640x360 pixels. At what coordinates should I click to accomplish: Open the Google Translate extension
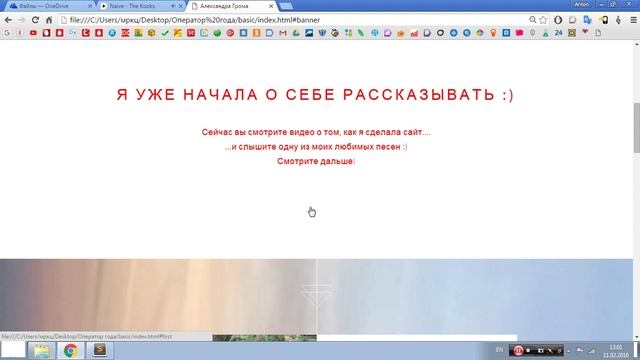point(587,20)
